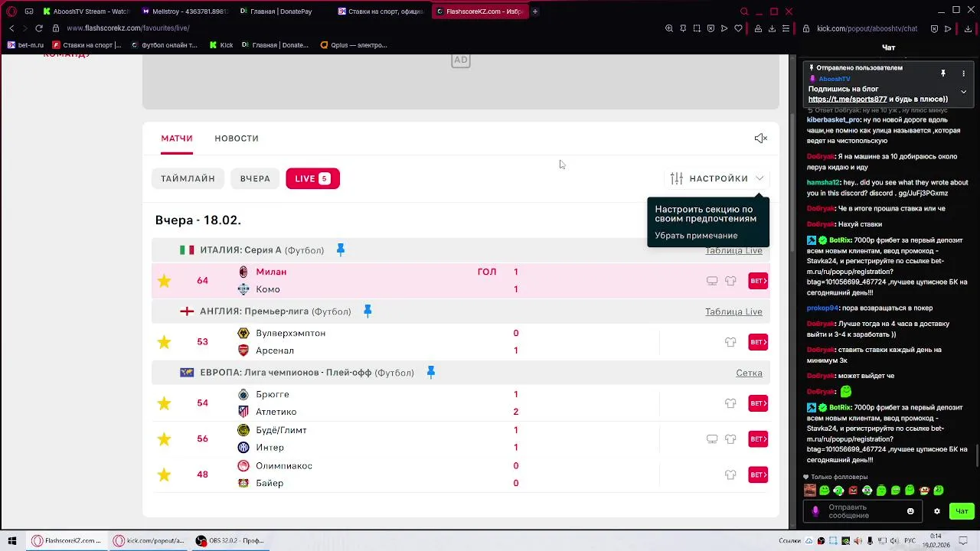
Task: Open Таблица Live for Премьер-лига
Action: coord(733,311)
